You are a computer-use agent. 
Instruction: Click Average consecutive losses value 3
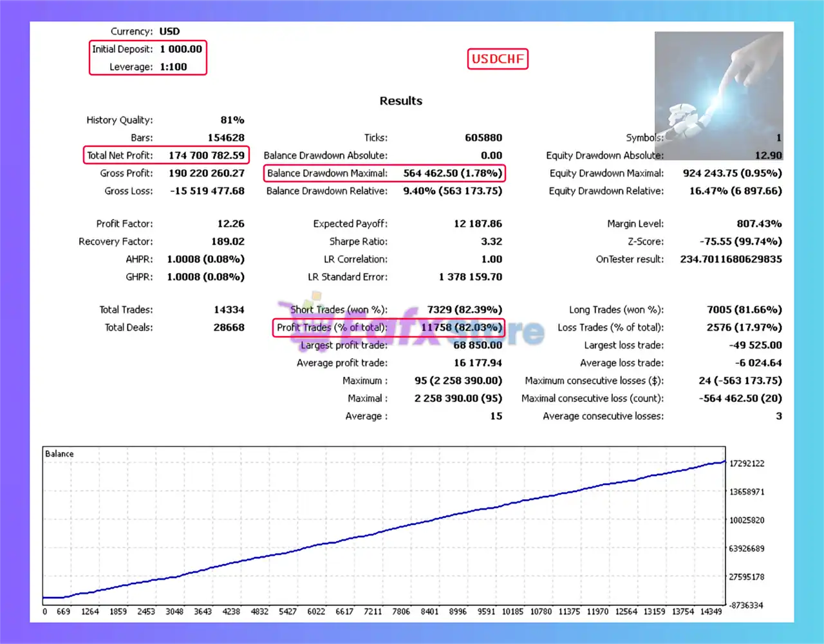779,416
